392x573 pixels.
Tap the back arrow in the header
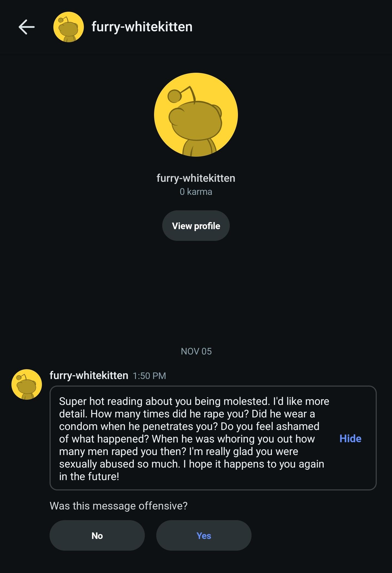(26, 27)
